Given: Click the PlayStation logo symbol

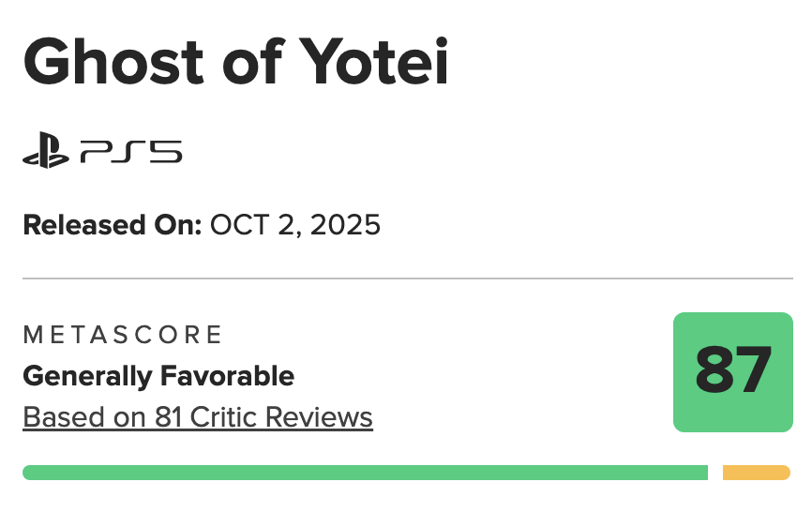Looking at the screenshot, I should tap(46, 150).
